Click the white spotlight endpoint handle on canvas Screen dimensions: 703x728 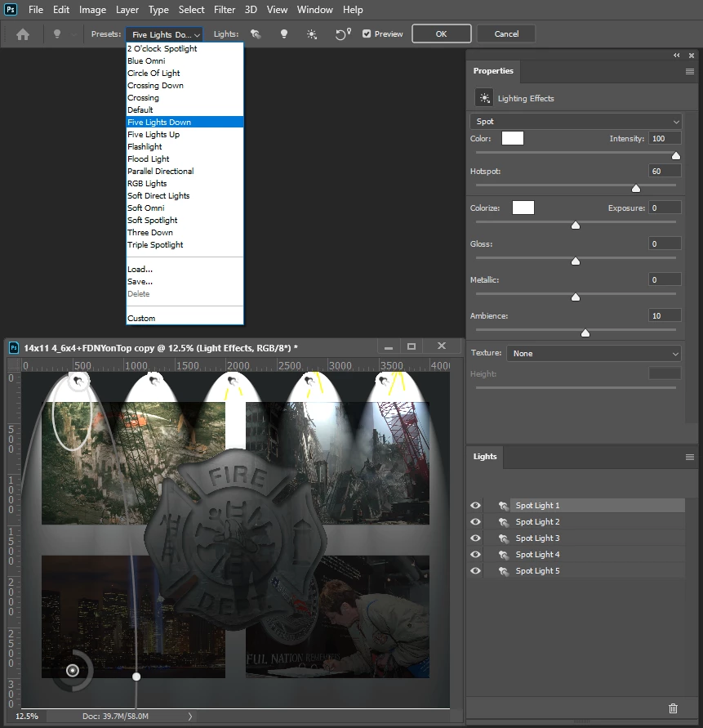pos(136,677)
